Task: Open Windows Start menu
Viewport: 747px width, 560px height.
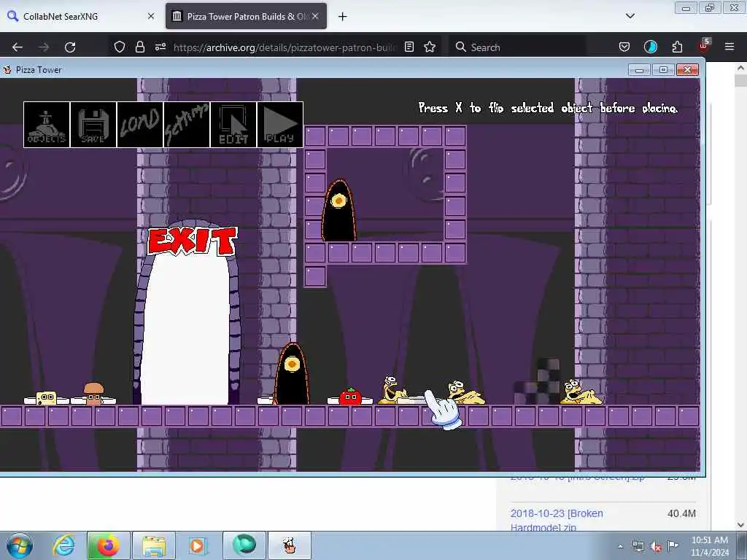Action: point(20,545)
